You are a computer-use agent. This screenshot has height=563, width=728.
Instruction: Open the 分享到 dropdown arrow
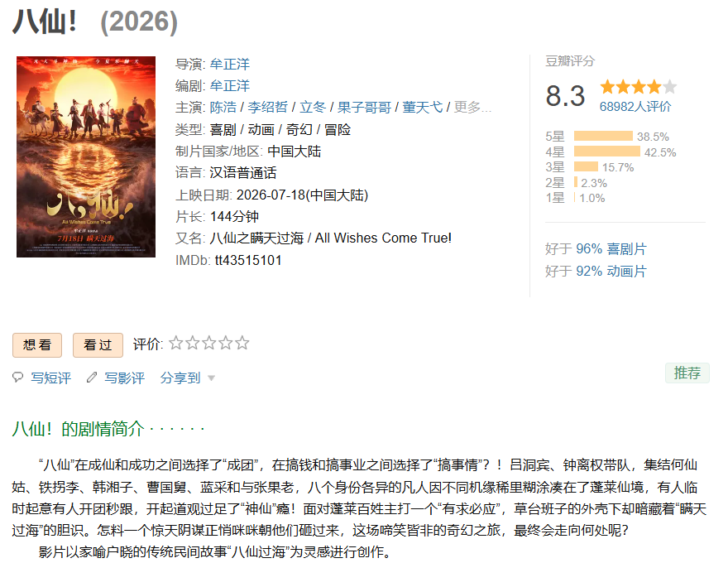[x=211, y=378]
